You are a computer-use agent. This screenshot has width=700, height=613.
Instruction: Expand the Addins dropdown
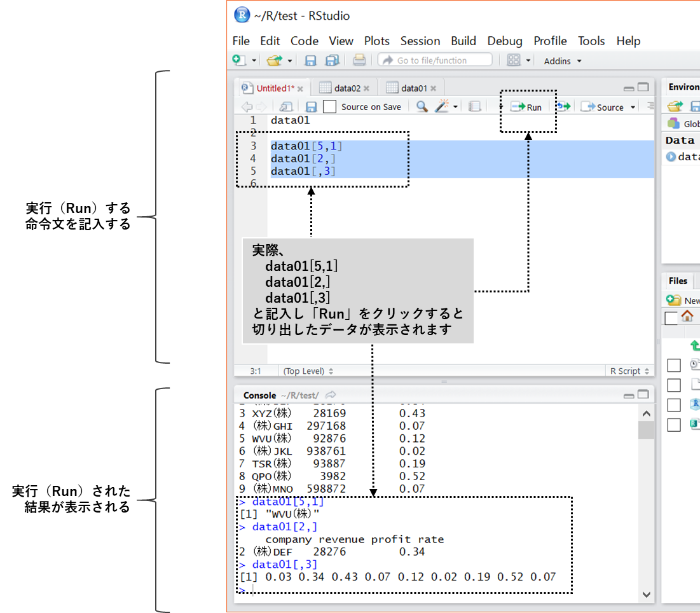coord(562,61)
